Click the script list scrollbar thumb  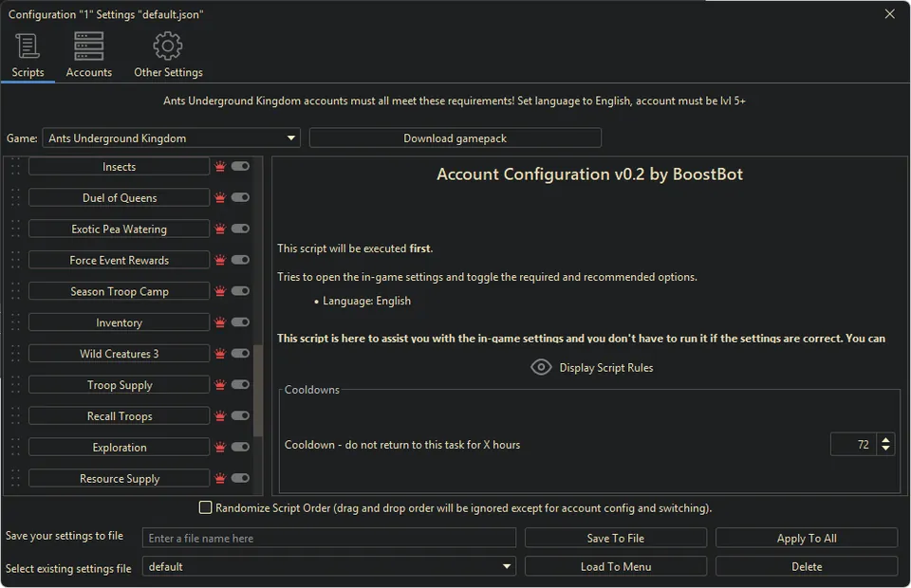(x=258, y=390)
